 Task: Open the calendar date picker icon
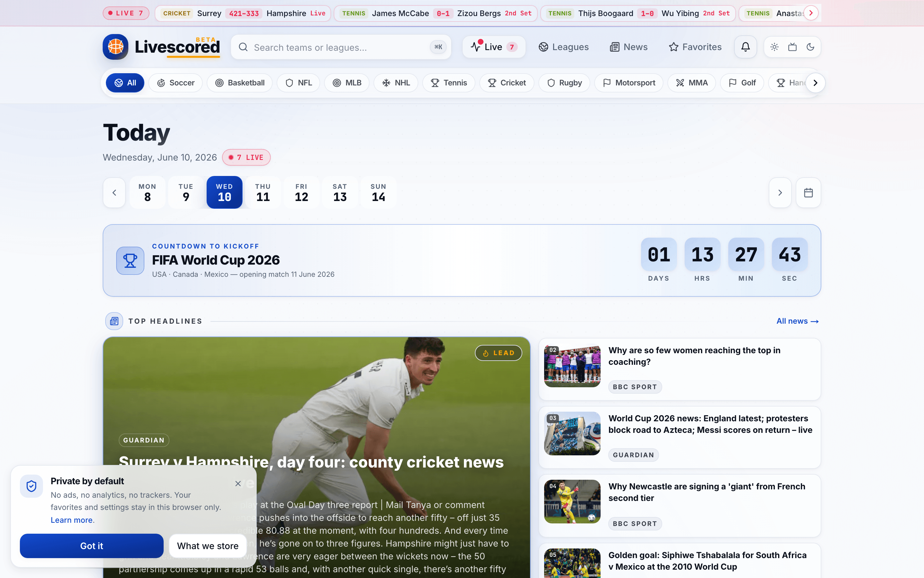point(808,193)
